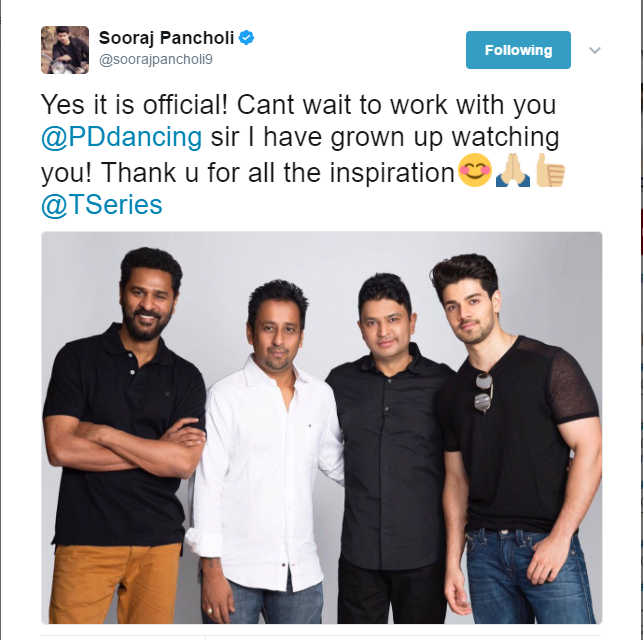Expand the tweet options chevron menu
This screenshot has height=640, width=643.
pos(595,50)
